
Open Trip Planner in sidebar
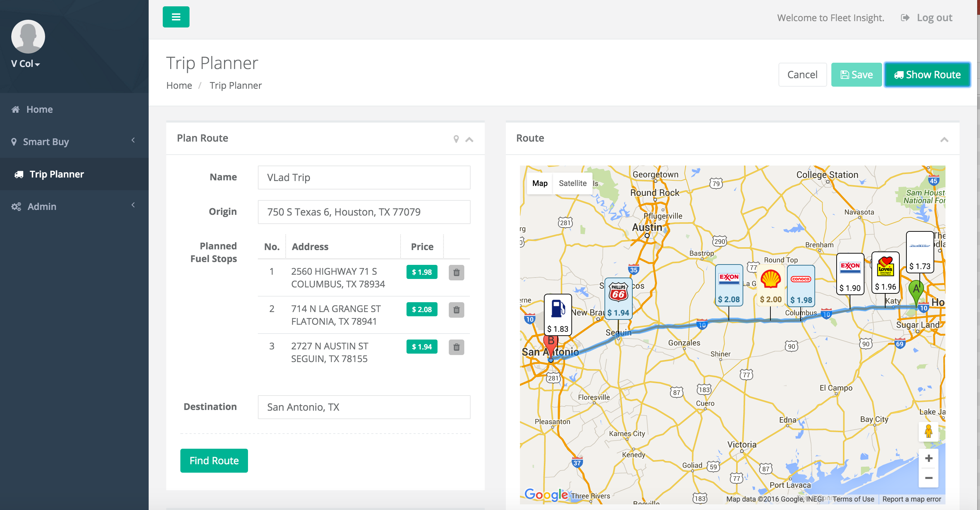pyautogui.click(x=56, y=174)
